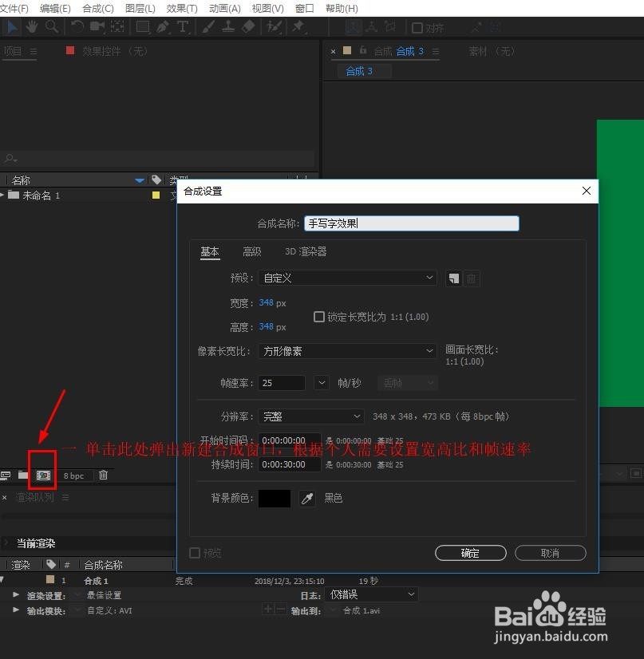Viewport: 644px width, 659px height.
Task: Select the Brush tool
Action: [x=207, y=27]
